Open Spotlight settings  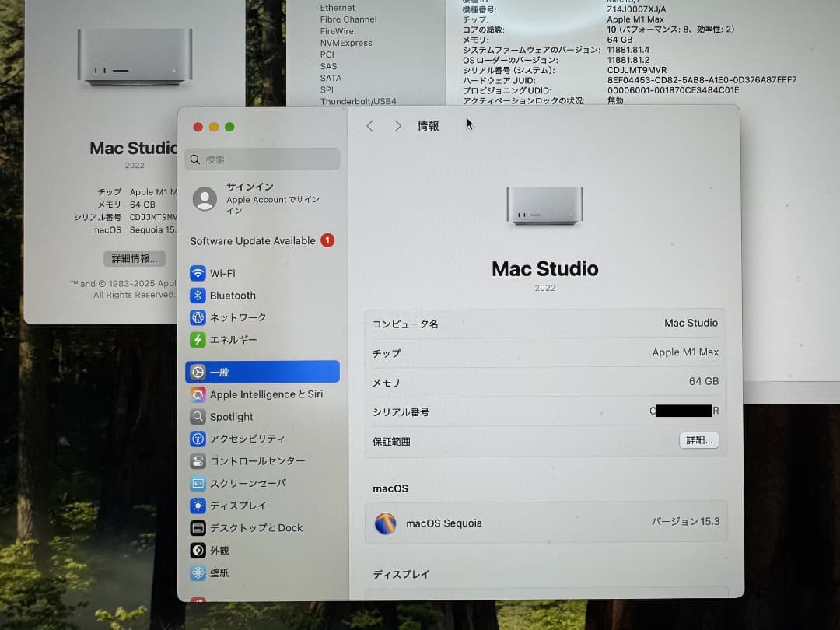click(x=231, y=416)
